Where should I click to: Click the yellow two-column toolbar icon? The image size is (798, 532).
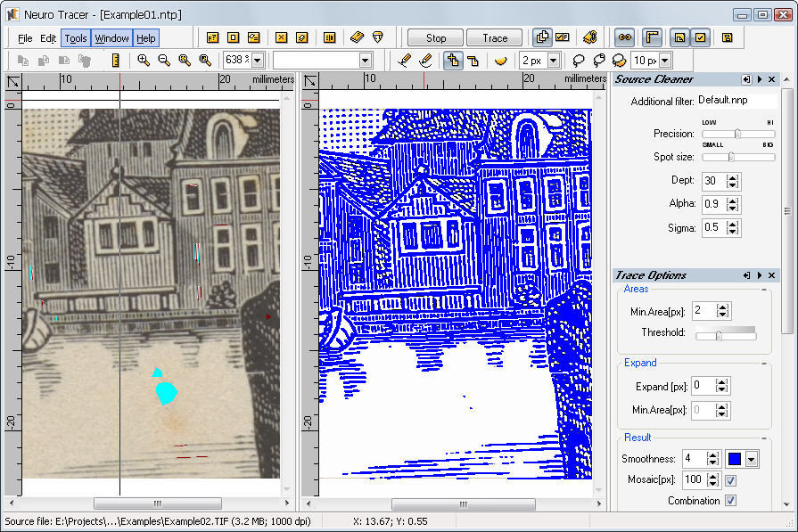click(329, 37)
